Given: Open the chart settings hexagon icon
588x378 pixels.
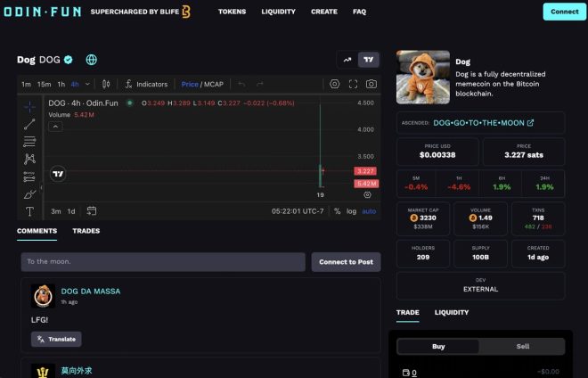Looking at the screenshot, I should [334, 84].
